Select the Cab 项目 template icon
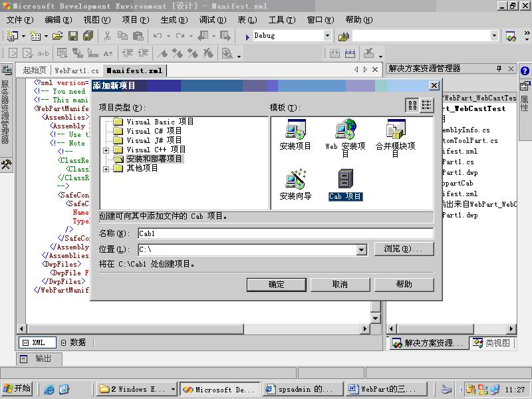532x399 pixels. point(346,185)
